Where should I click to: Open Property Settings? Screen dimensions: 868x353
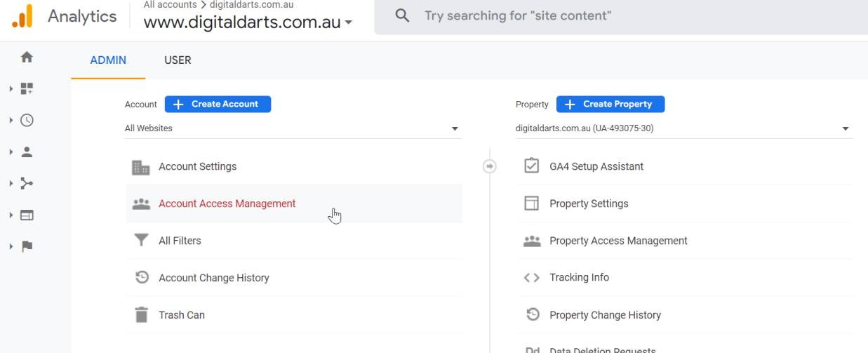[x=684, y=204]
